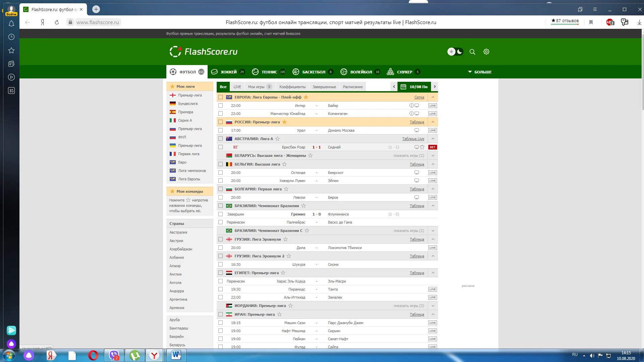The image size is (644, 362).
Task: Open Таблица link for Бельгия Высшая лига
Action: point(417,164)
